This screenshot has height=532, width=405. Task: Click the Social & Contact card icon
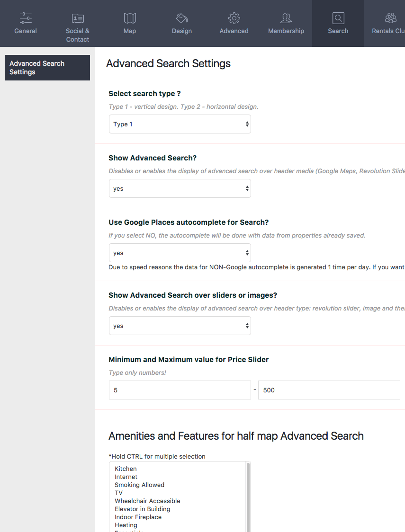77,18
